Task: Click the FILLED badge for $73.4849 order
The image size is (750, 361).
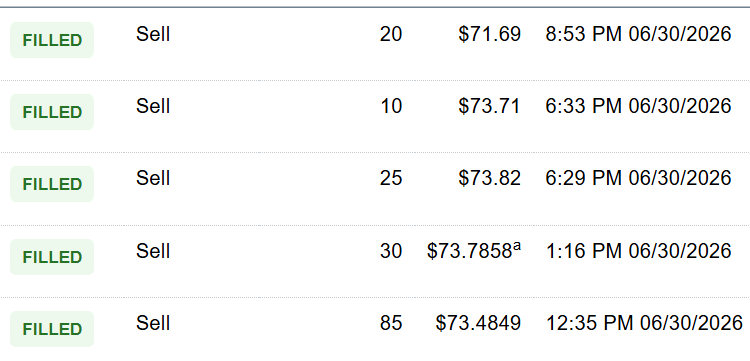Action: (52, 329)
